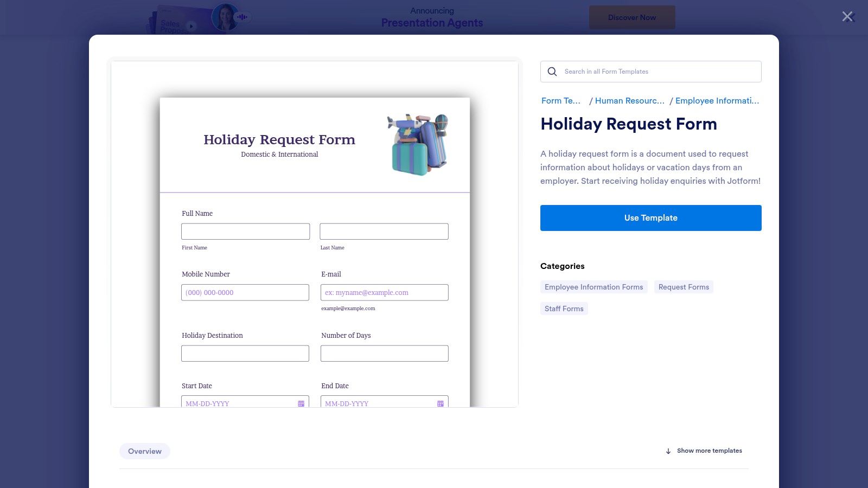Select the Employee Information Forms category tag
This screenshot has width=868, height=488.
[593, 287]
